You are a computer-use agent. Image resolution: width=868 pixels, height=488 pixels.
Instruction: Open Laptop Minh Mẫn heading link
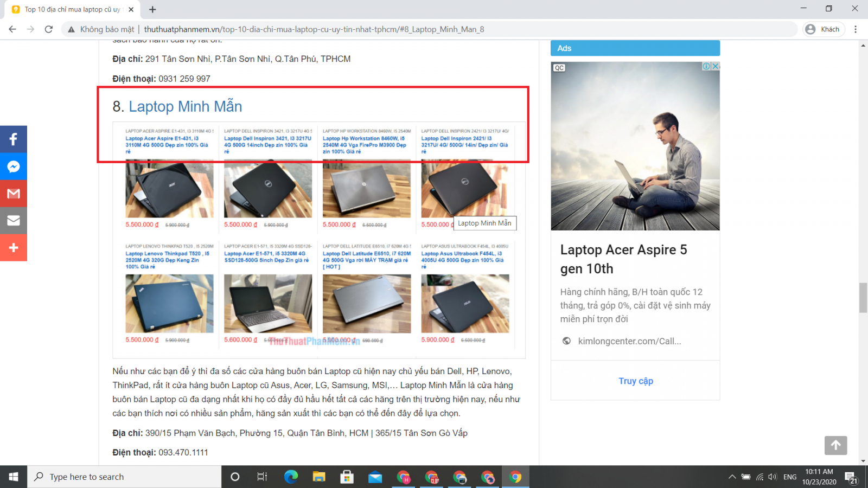[x=185, y=106]
